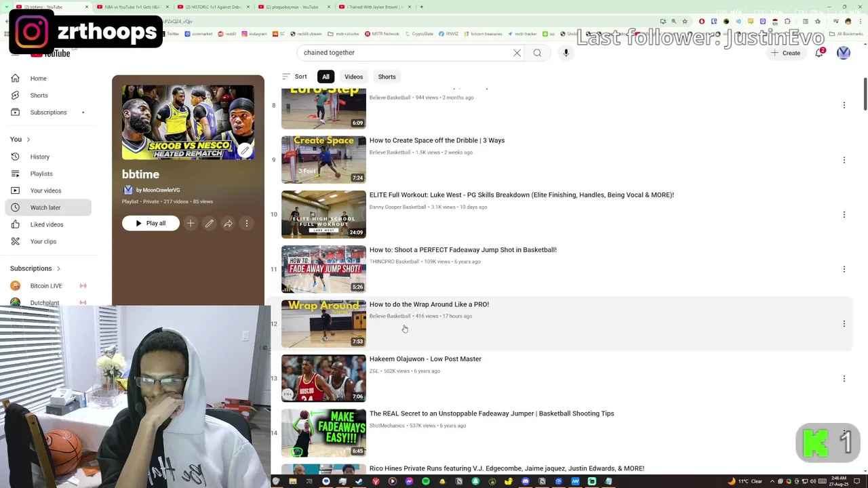Image resolution: width=868 pixels, height=488 pixels.
Task: Open the coinmarket bookmark
Action: [x=199, y=33]
